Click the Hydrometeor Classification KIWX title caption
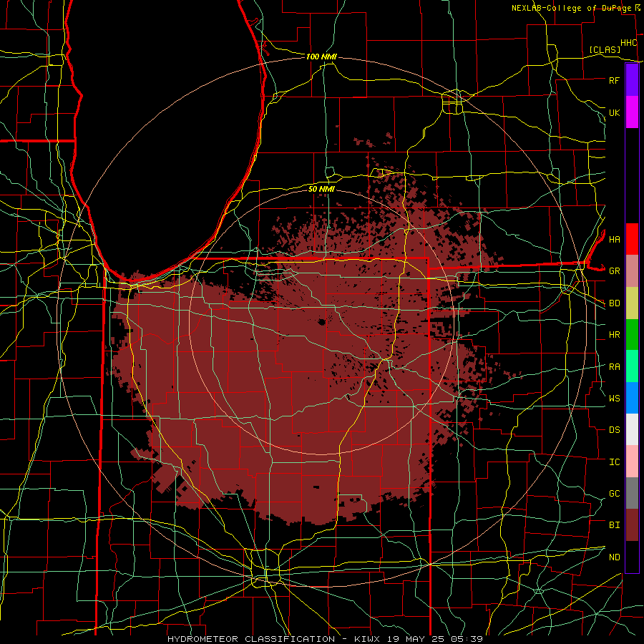This screenshot has width=644, height=644. (x=325, y=639)
